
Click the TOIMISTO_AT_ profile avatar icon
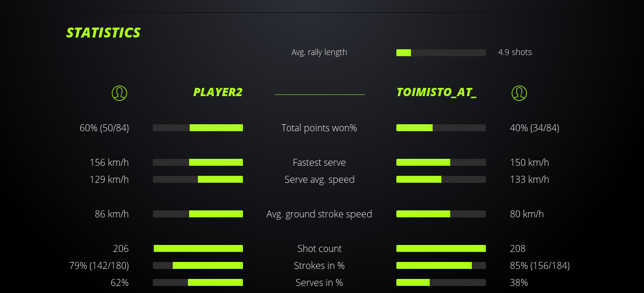pyautogui.click(x=519, y=93)
